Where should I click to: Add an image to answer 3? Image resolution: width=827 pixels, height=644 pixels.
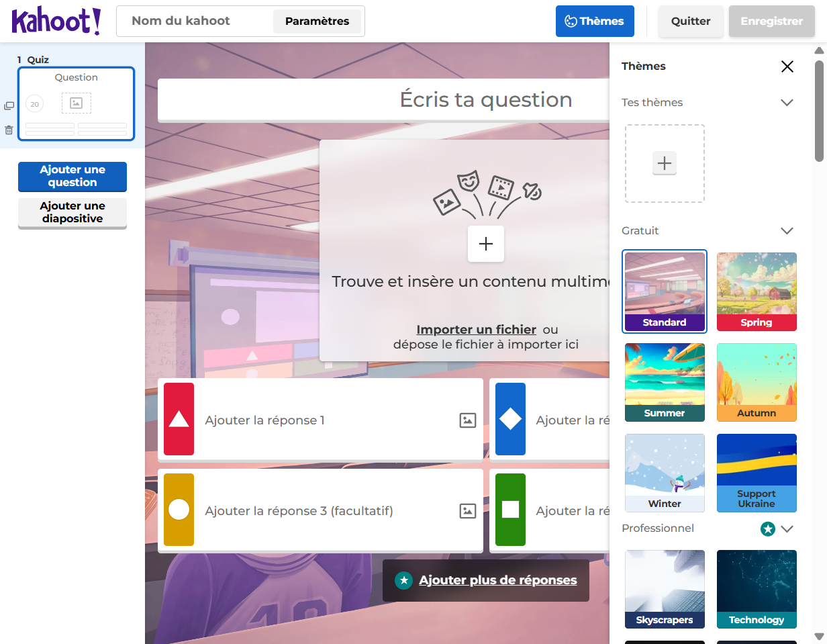[x=468, y=511]
